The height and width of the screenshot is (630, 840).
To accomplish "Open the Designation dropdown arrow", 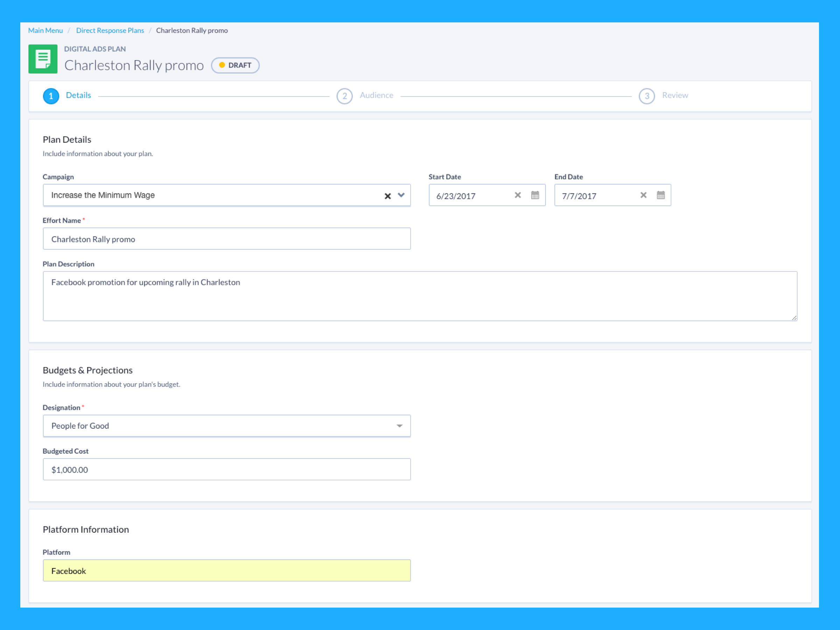I will (399, 426).
